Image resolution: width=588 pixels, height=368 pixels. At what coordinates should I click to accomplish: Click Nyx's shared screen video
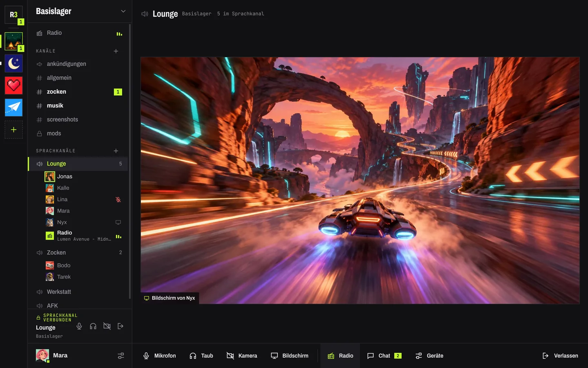pyautogui.click(x=360, y=180)
